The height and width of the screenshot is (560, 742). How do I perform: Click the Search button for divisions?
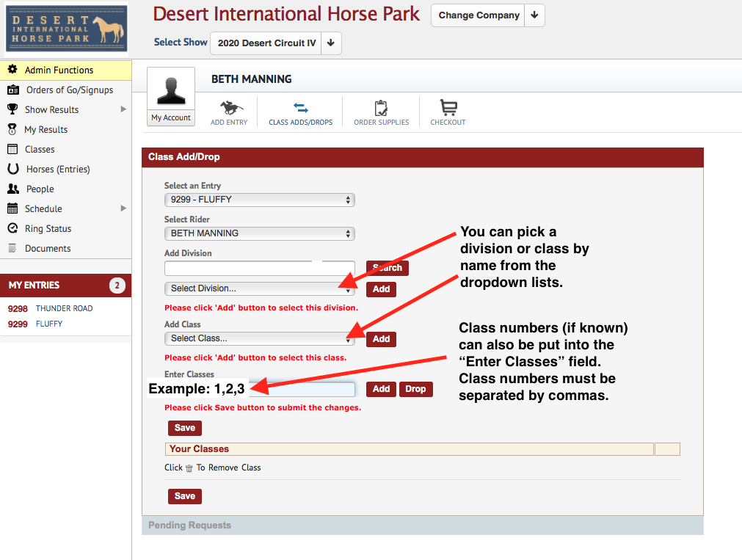pyautogui.click(x=387, y=268)
